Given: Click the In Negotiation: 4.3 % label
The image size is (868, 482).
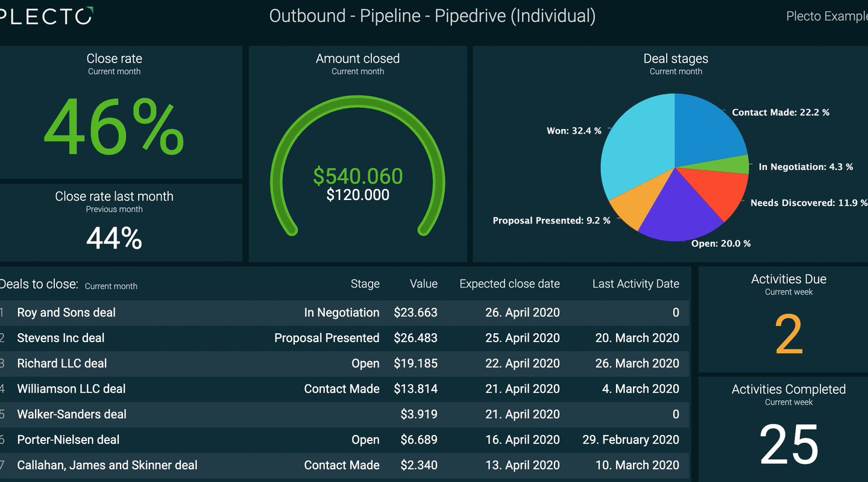Looking at the screenshot, I should [806, 167].
